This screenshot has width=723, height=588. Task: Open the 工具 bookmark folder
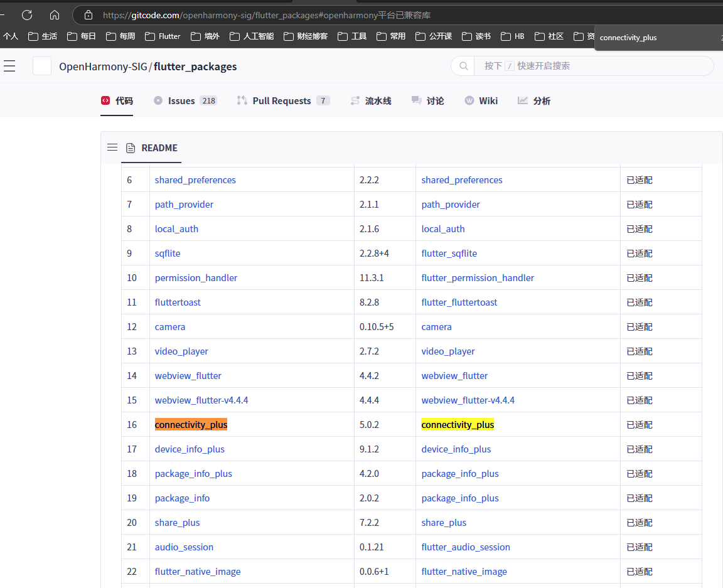(x=352, y=36)
